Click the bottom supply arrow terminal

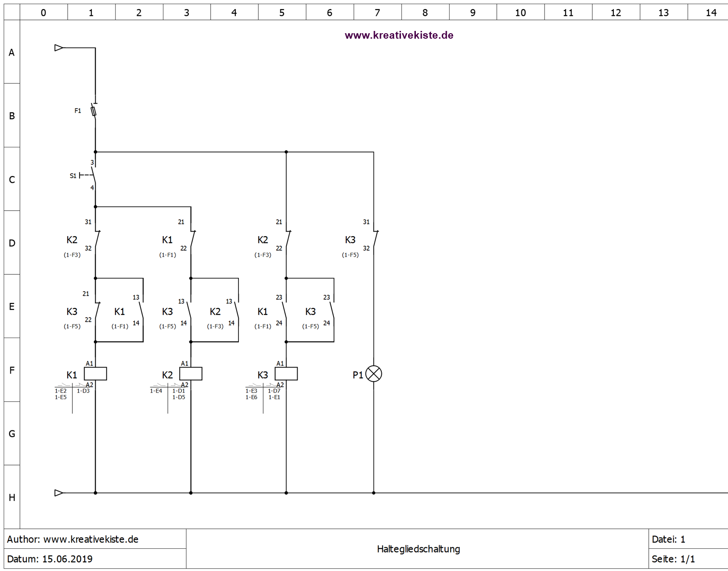coord(59,493)
